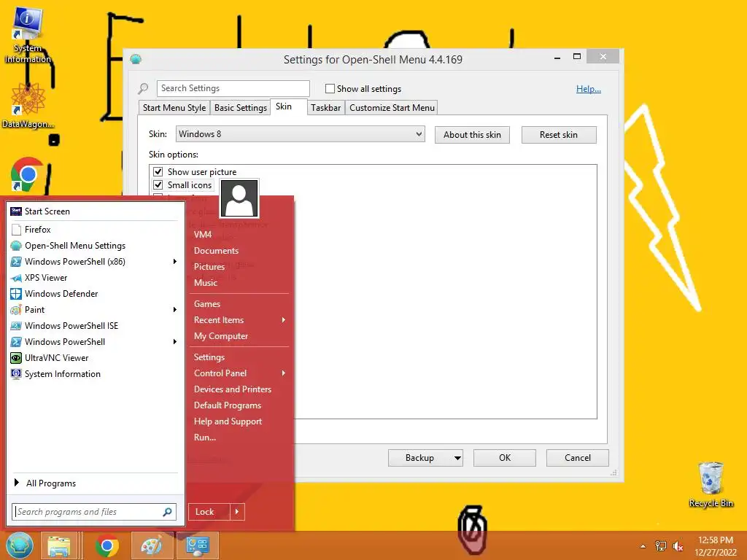Screen dimensions: 747x560
Task: Click Open-Shell Menu Settings shell icon
Action: [16, 246]
